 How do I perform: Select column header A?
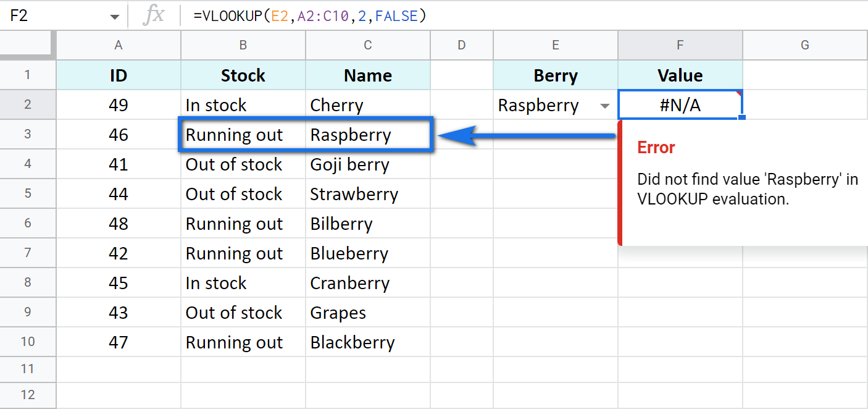118,44
